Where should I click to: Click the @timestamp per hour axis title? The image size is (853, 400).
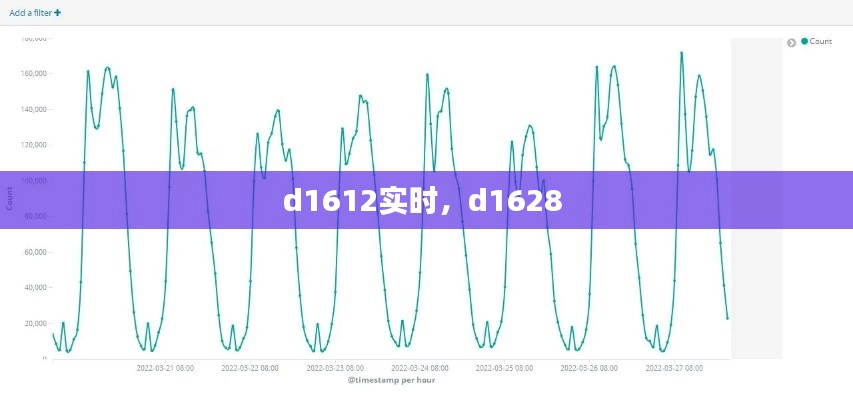(391, 380)
